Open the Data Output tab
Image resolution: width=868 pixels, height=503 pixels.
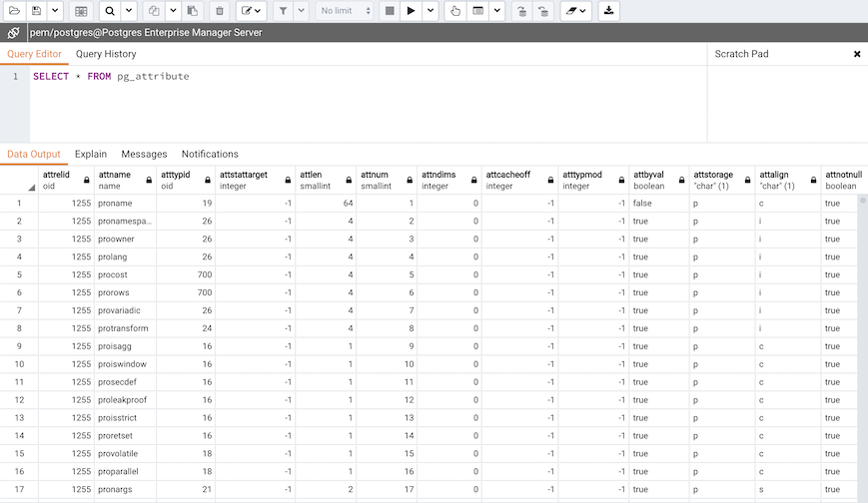(x=34, y=154)
